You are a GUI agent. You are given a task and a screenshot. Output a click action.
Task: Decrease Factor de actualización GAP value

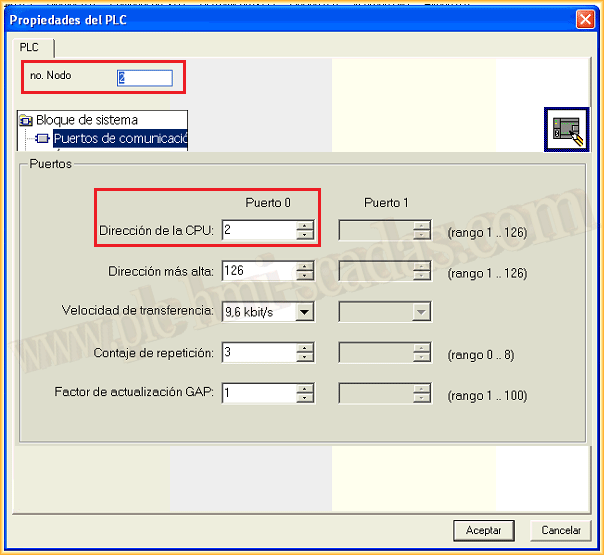[x=305, y=399]
